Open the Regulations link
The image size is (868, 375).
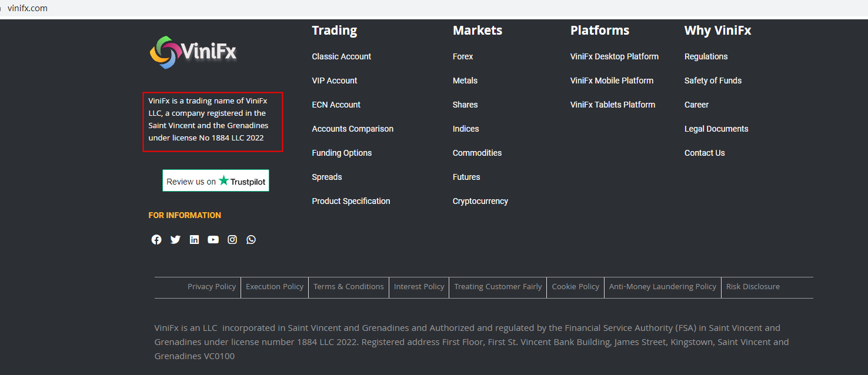pos(706,56)
